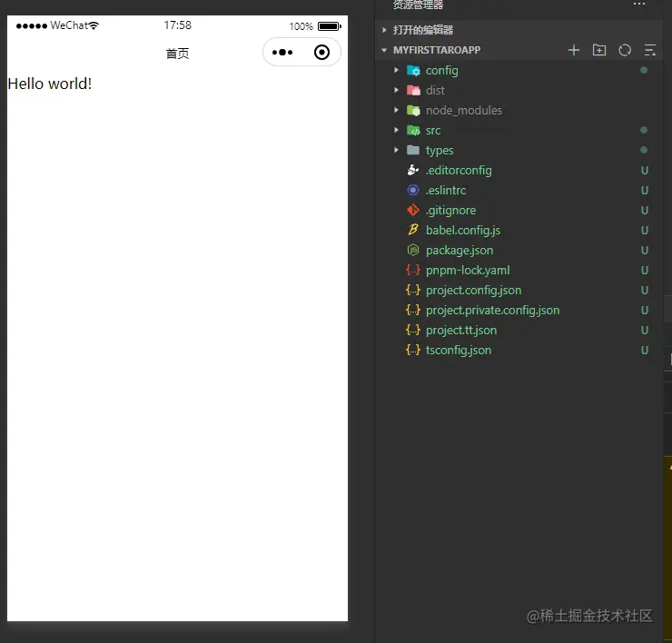Click the simulator battery icon
The width and height of the screenshot is (672, 643).
[x=330, y=26]
